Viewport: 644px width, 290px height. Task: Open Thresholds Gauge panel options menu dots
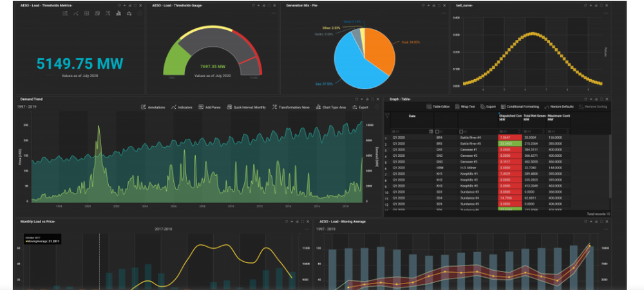[x=272, y=14]
